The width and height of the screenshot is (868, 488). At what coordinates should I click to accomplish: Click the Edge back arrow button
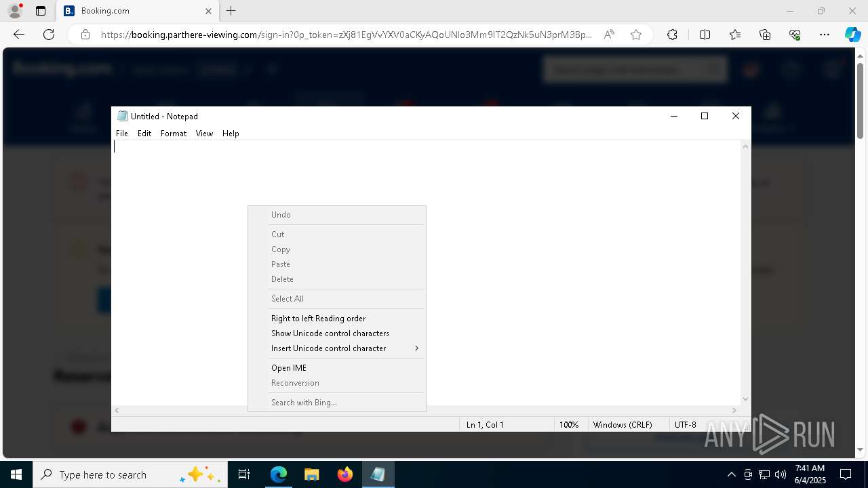click(x=19, y=35)
